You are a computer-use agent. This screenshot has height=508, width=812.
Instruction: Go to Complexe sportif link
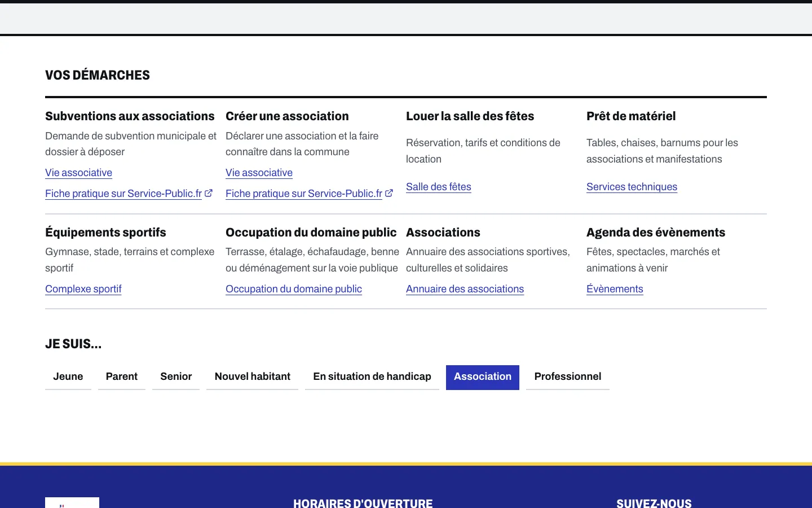click(83, 289)
